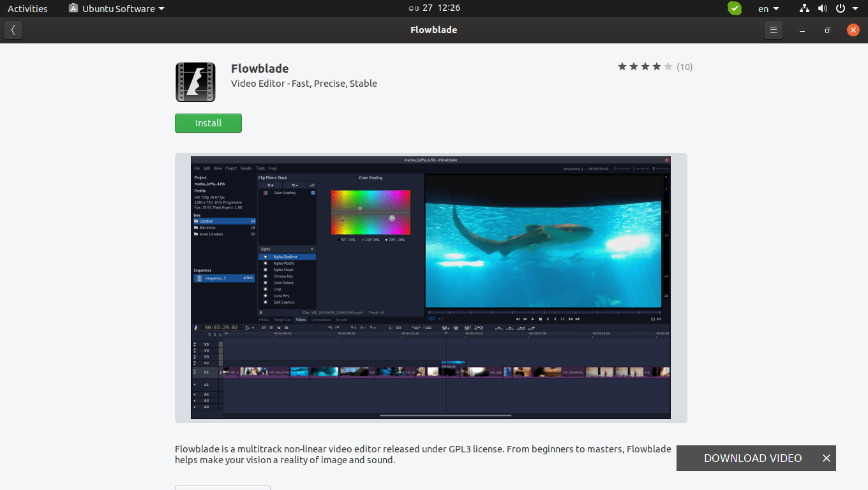Select the Alpha Gradient filter radio button

pyautogui.click(x=266, y=256)
